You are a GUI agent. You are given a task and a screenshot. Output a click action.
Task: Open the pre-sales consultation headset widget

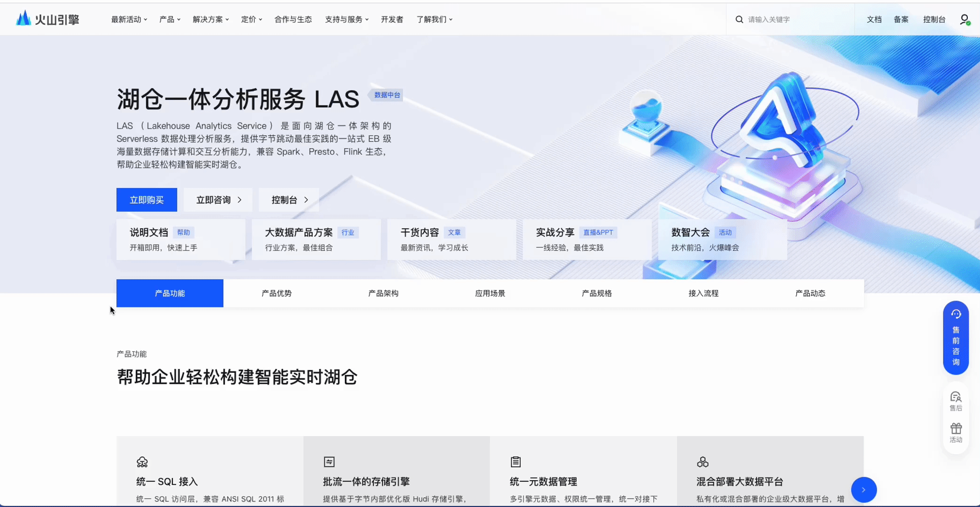point(956,338)
